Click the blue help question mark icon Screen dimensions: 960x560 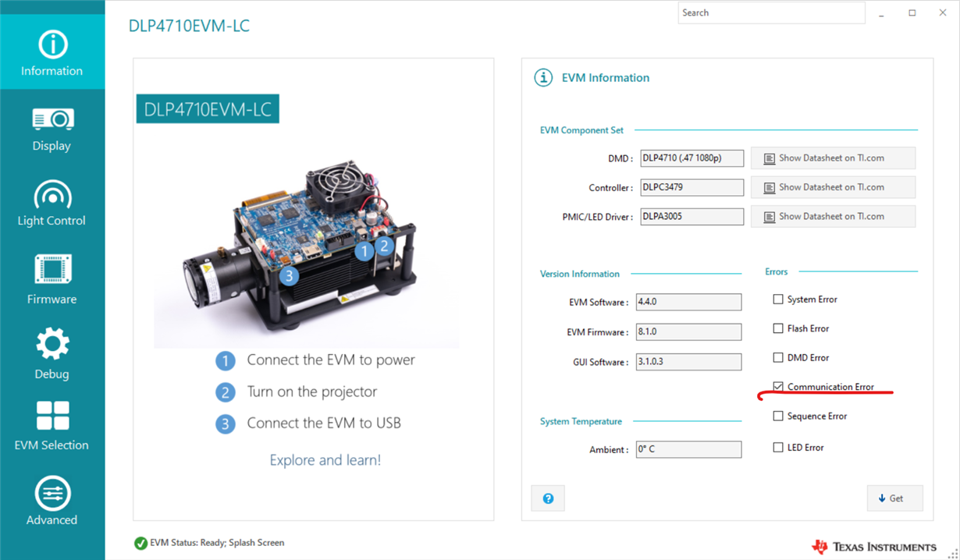point(548,498)
